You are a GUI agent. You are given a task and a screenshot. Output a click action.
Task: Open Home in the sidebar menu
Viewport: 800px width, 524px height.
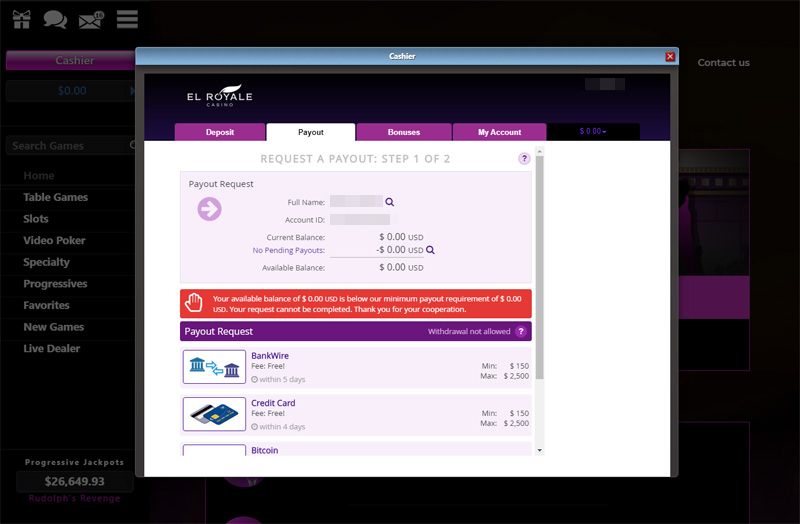(39, 176)
